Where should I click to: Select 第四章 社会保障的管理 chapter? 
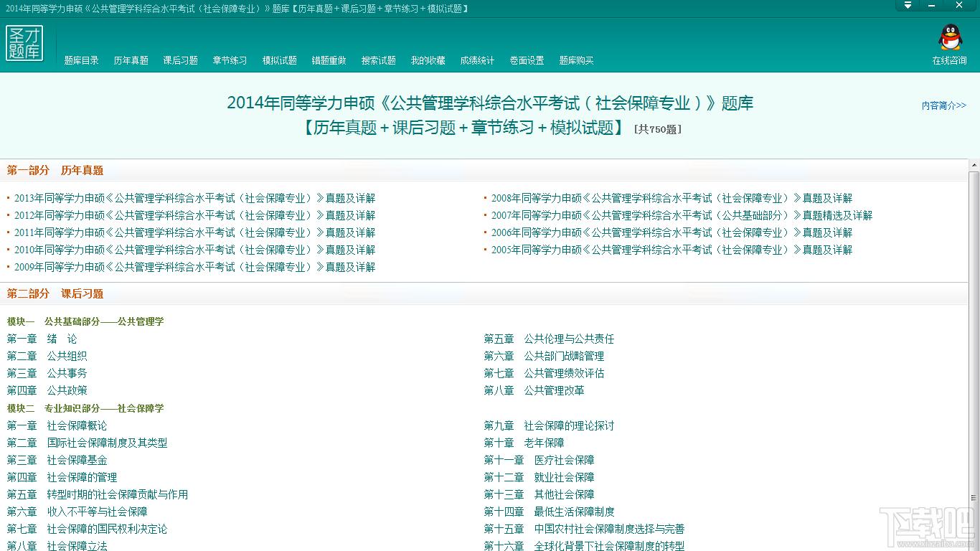coord(62,478)
